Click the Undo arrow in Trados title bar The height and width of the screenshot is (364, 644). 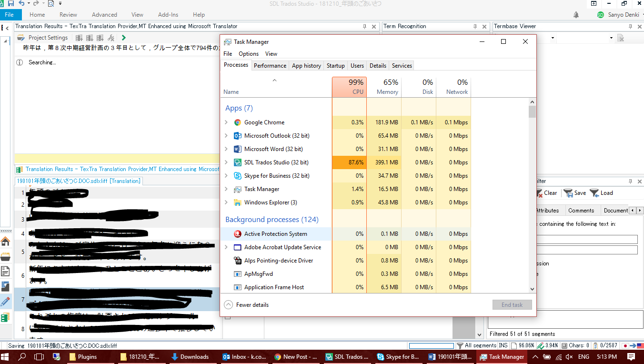click(21, 3)
